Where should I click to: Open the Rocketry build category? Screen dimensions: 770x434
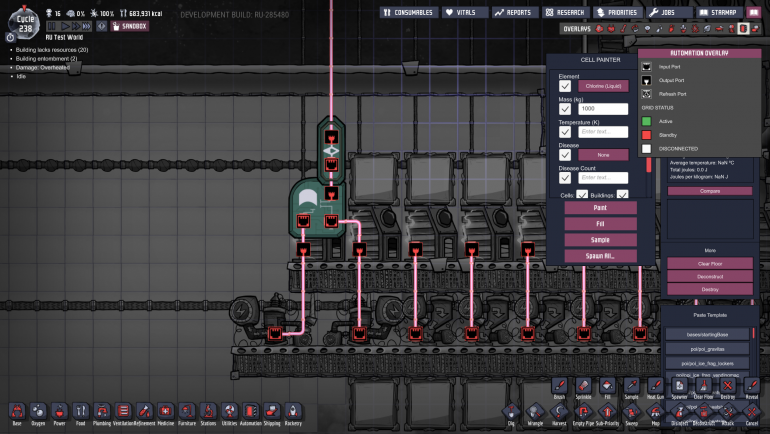coord(293,412)
